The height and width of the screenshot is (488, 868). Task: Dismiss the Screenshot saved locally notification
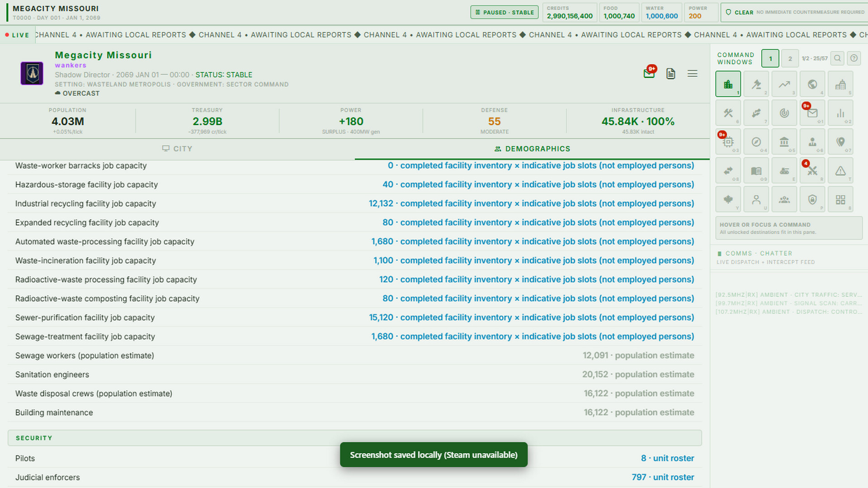tap(434, 455)
